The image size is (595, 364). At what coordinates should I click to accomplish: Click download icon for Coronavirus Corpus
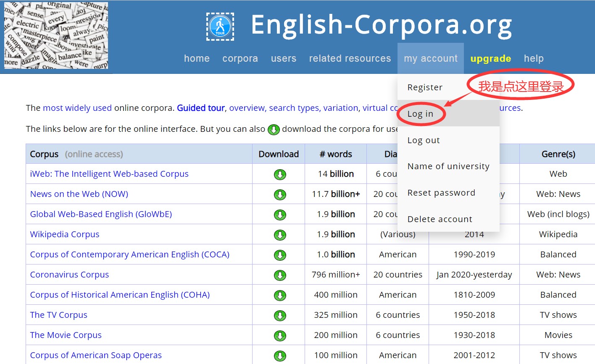[280, 275]
